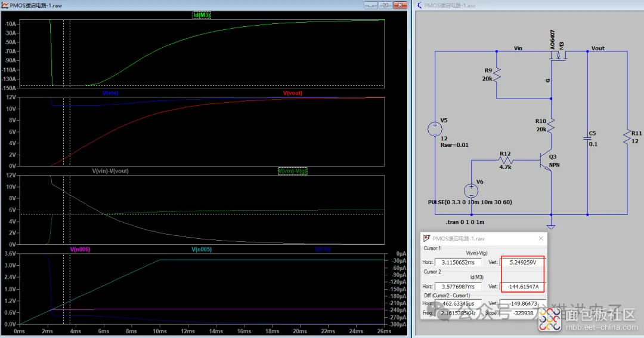Click the Id(M3) trace label
644x338 pixels.
point(202,15)
